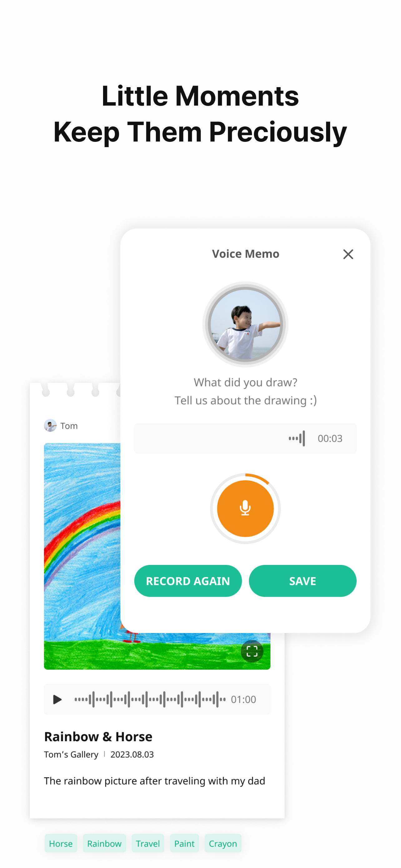This screenshot has width=401, height=868.
Task: Select the Rainbow tag
Action: tap(104, 843)
